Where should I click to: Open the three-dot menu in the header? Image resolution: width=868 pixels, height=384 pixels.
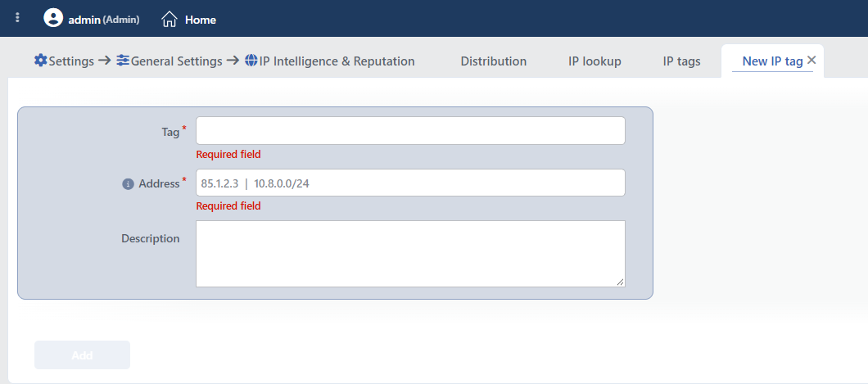click(x=18, y=18)
